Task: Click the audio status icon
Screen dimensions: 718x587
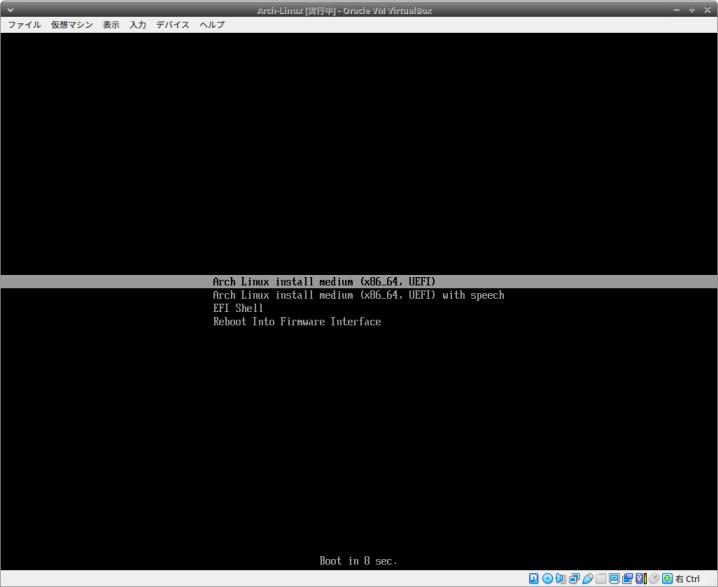Action: [560, 578]
